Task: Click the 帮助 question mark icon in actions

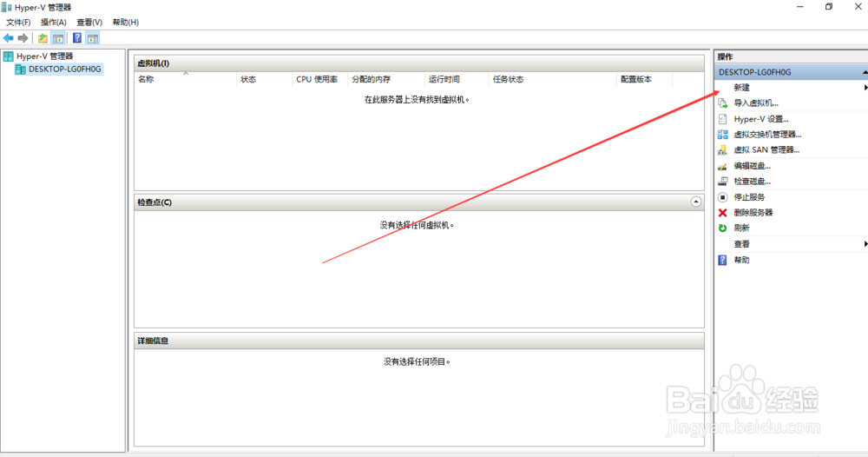Action: pos(722,260)
